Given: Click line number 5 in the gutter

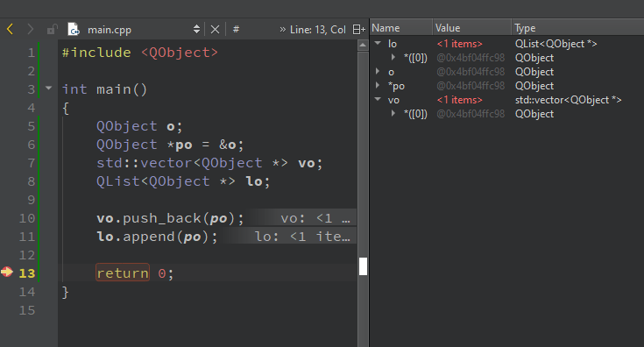Looking at the screenshot, I should [x=32, y=126].
